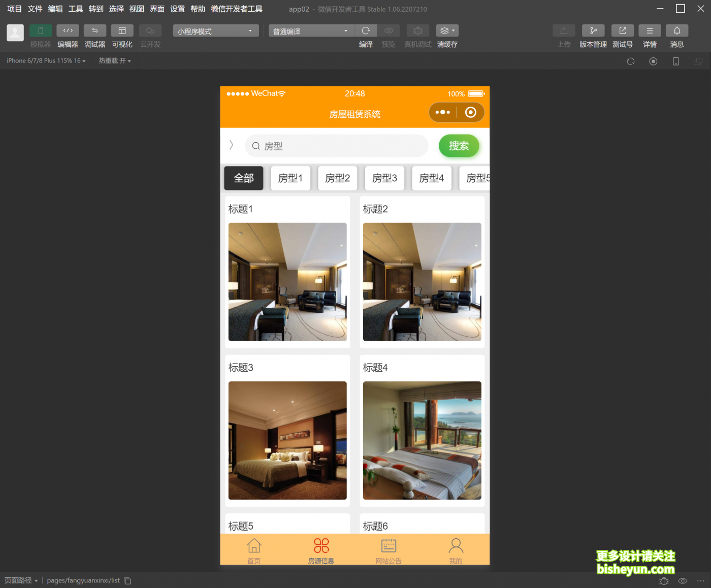Open the 文件 menu
711x588 pixels.
[35, 9]
